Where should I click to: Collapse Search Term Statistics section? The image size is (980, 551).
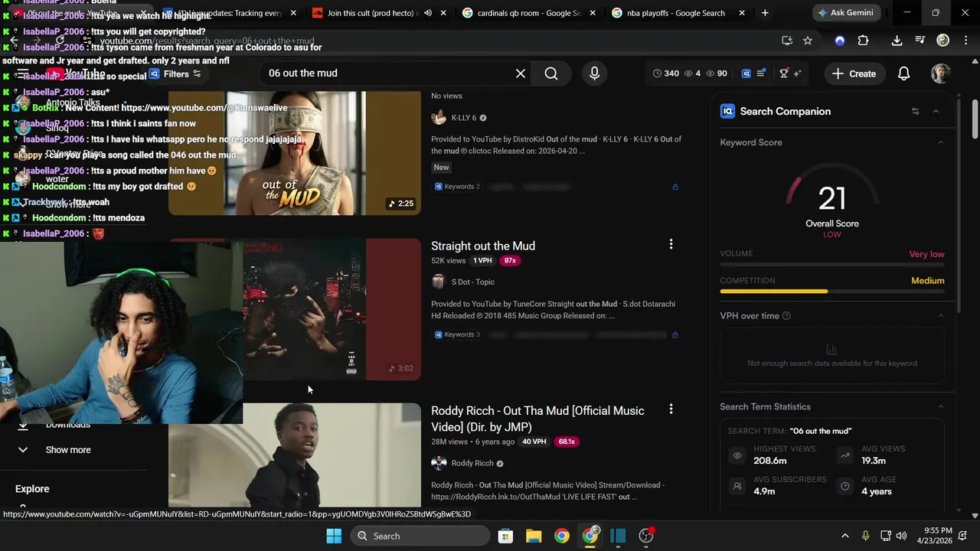coord(941,406)
